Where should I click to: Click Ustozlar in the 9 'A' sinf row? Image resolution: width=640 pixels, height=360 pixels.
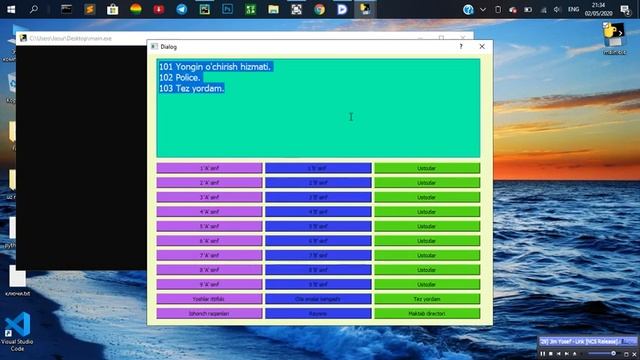pos(427,284)
